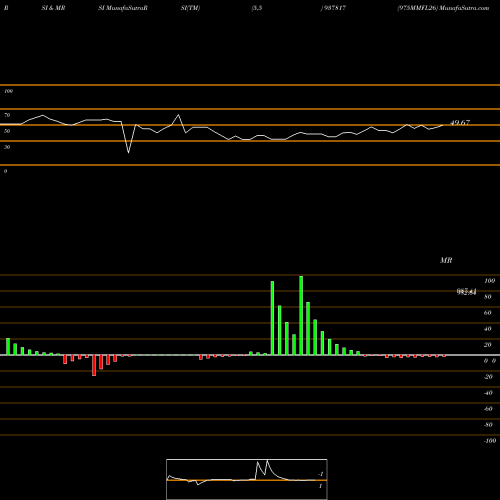Image resolution: width=500 pixels, height=500 pixels.
Task: Click the mini overview chart thumbnail at bottom
Action: click(x=247, y=479)
